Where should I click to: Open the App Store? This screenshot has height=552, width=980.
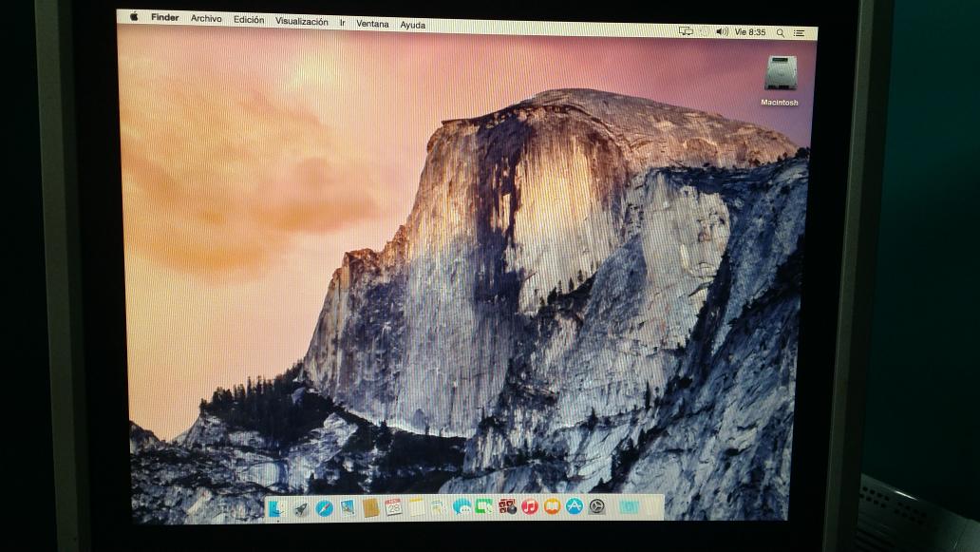[x=574, y=510]
